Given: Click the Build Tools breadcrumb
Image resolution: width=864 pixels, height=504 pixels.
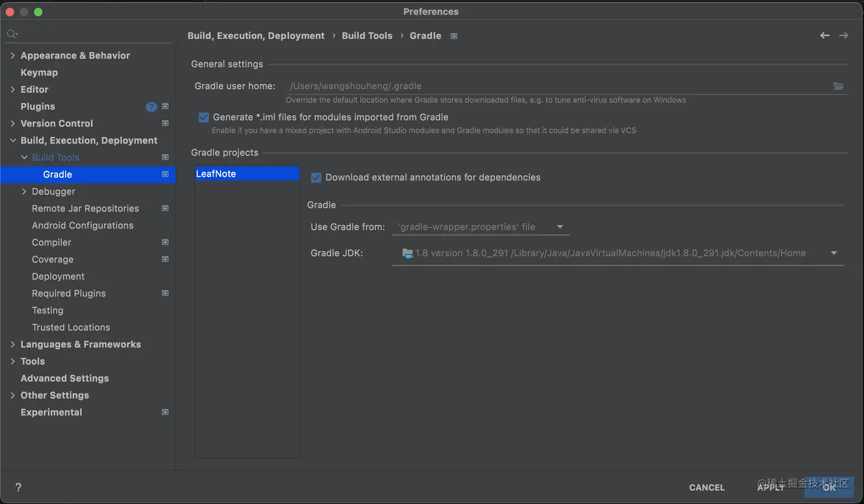Looking at the screenshot, I should [x=367, y=35].
